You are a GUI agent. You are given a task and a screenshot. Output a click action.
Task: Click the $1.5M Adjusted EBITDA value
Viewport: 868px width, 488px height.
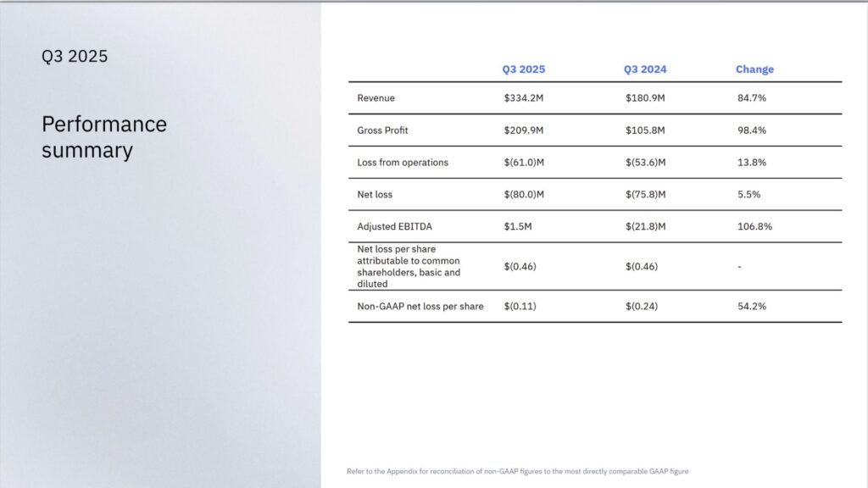click(517, 227)
